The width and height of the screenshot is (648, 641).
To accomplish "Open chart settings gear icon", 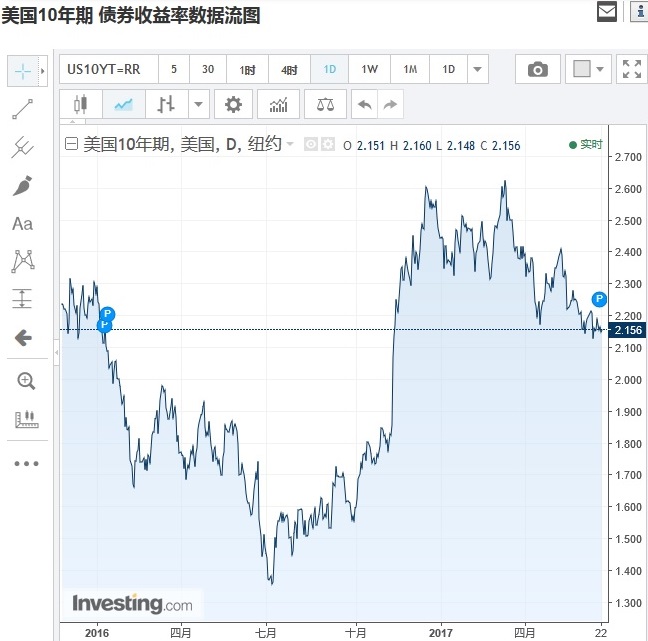I will point(233,104).
